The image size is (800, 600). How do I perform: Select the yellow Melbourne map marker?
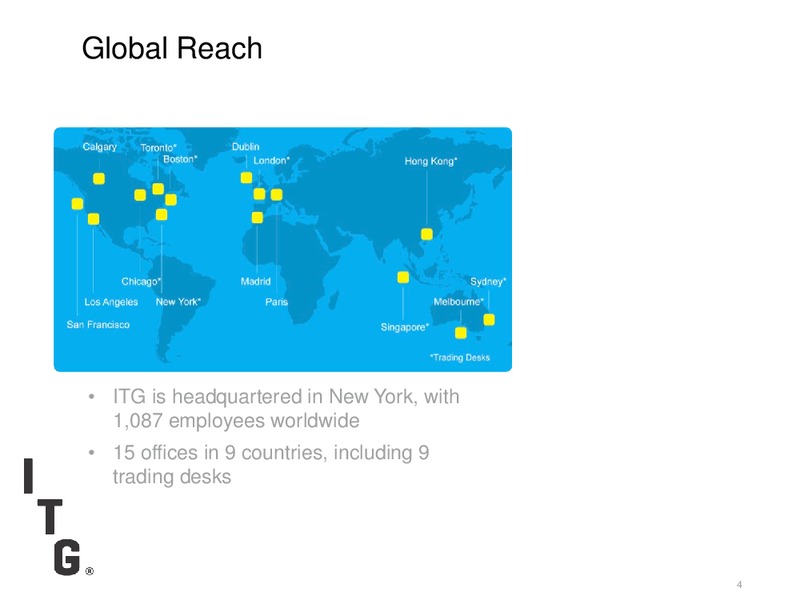461,333
